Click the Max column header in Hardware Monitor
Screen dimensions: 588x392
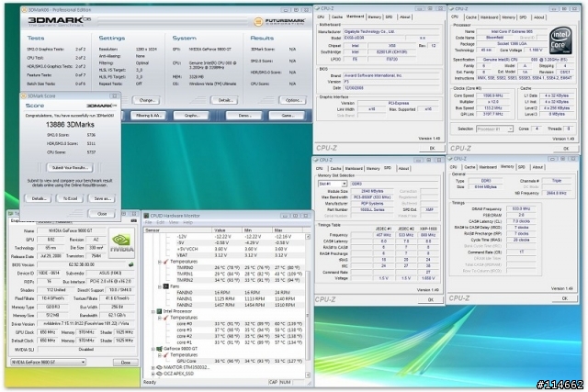tap(288, 230)
